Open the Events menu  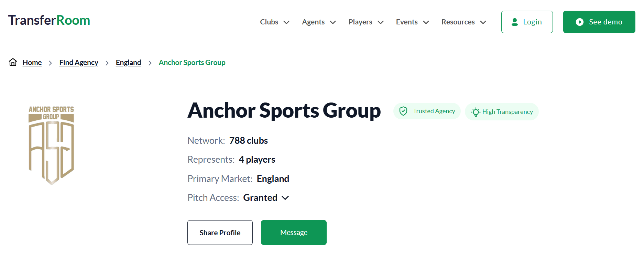click(412, 22)
